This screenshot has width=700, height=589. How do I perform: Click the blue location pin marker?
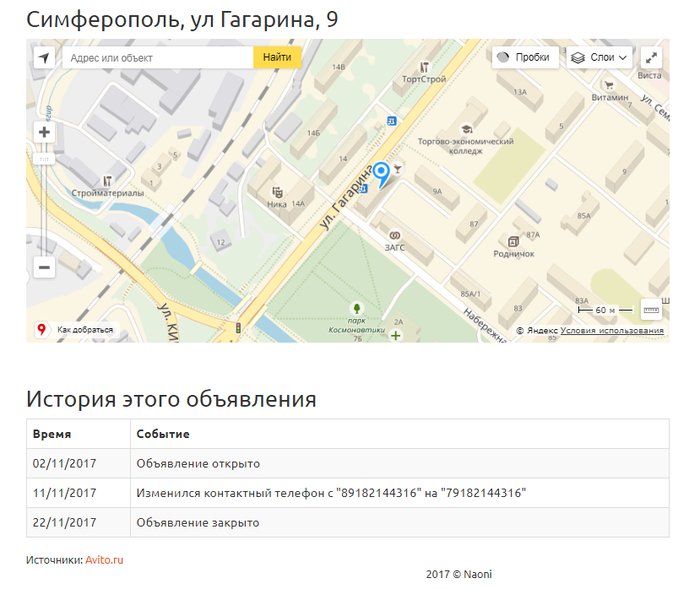[380, 174]
